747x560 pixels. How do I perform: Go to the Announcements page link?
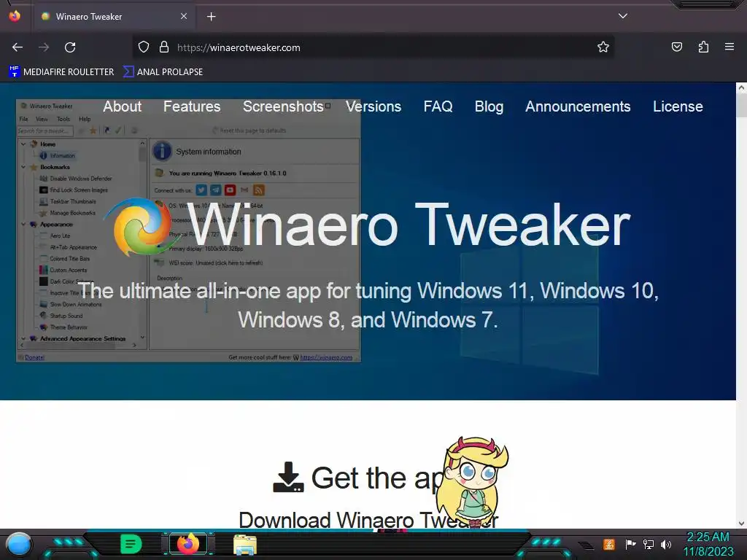[x=578, y=106]
